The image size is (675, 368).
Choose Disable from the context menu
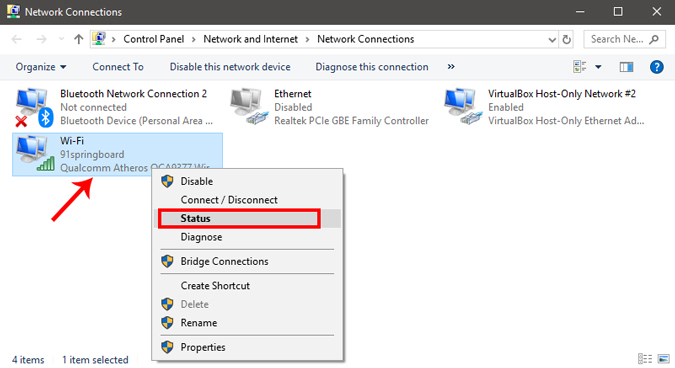tap(248, 181)
